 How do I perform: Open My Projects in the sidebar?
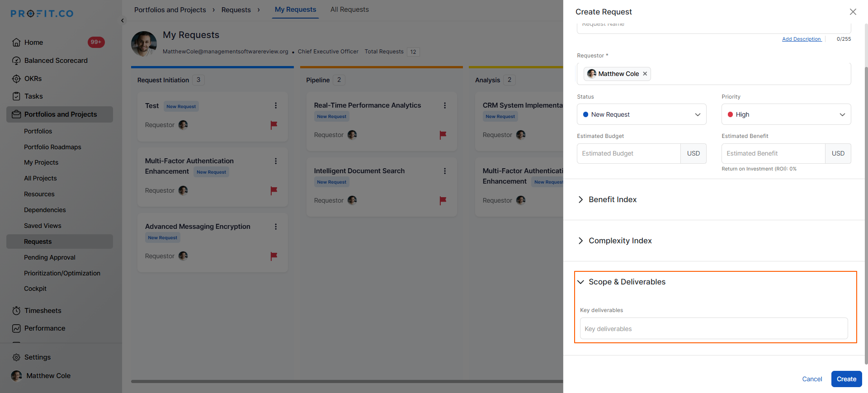(x=41, y=162)
